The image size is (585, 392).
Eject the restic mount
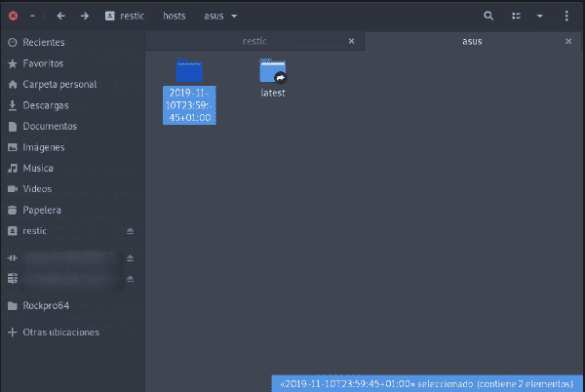130,231
